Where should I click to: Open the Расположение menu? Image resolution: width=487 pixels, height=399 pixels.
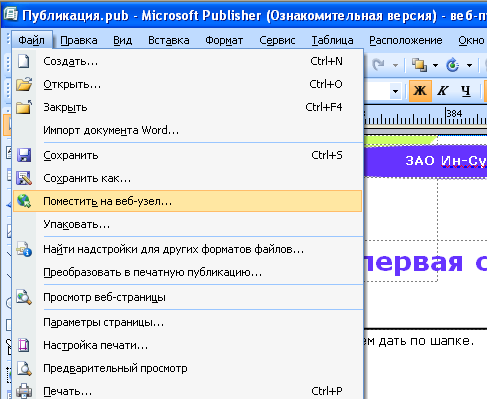point(406,40)
